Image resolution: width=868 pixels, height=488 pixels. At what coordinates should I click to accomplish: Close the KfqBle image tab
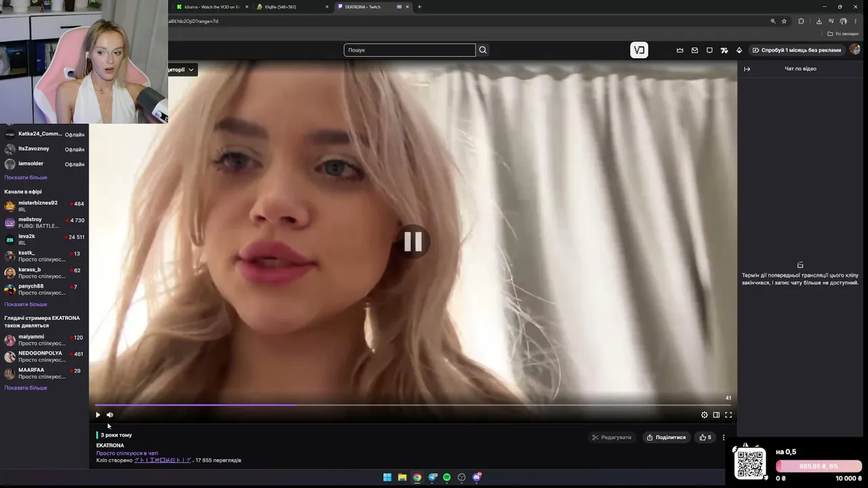(327, 7)
